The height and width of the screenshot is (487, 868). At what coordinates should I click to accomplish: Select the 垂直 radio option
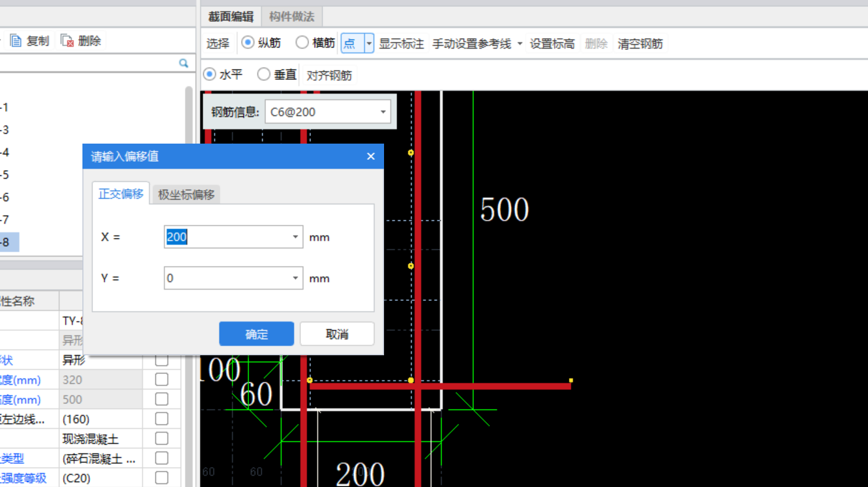pyautogui.click(x=264, y=75)
